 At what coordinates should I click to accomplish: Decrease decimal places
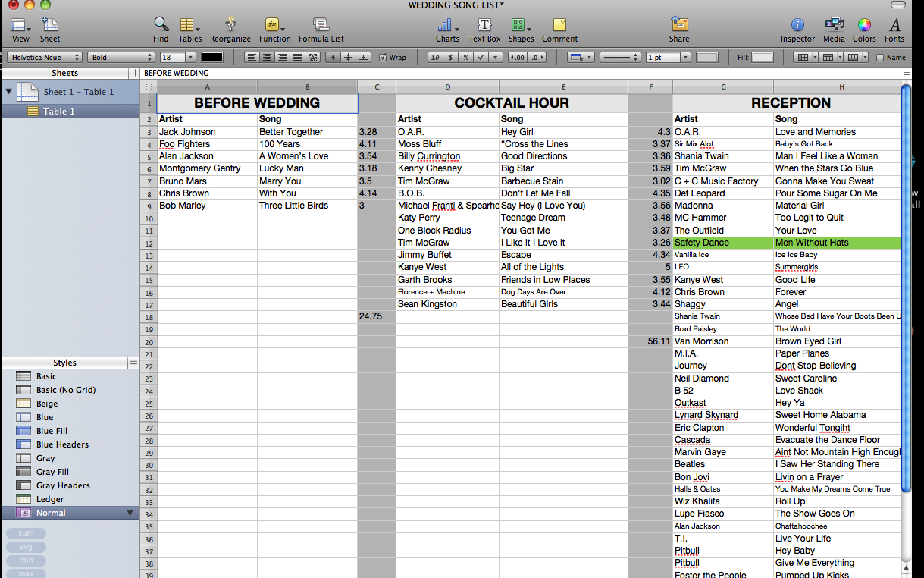pos(518,58)
